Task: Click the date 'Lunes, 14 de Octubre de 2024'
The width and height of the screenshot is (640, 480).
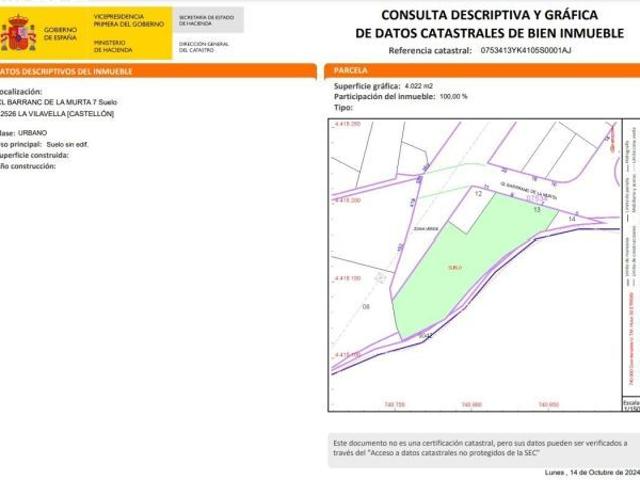Action: 592,472
